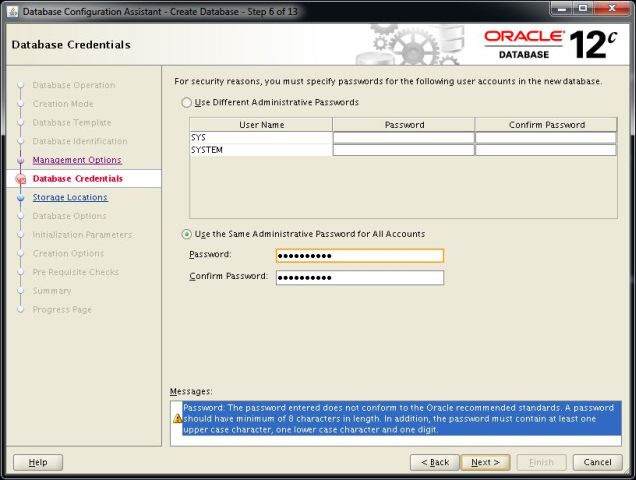Proceed with the Next button

pos(485,463)
